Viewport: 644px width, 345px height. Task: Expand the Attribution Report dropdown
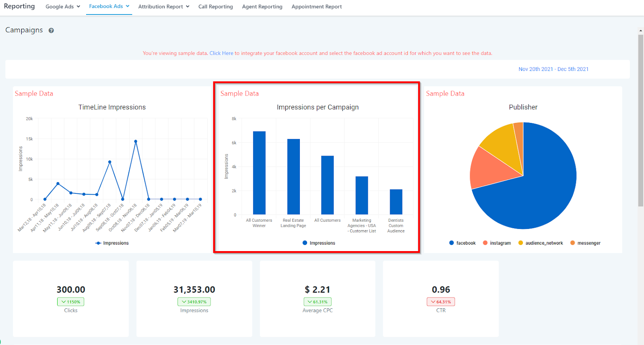(x=164, y=6)
